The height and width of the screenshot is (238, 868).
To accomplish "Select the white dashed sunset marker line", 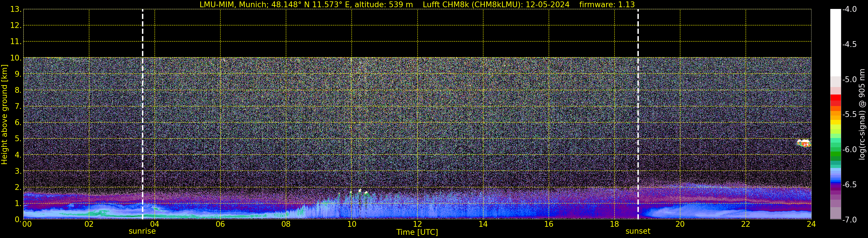I will point(638,114).
